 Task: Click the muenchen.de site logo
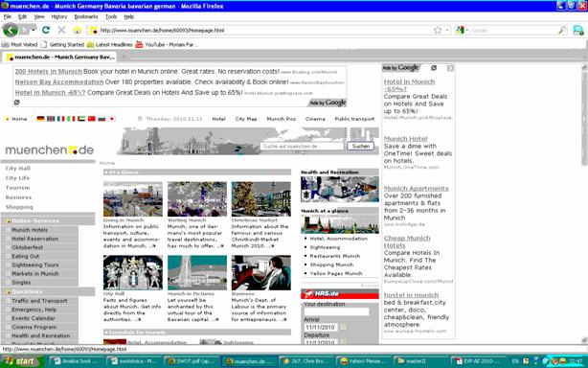(x=49, y=149)
